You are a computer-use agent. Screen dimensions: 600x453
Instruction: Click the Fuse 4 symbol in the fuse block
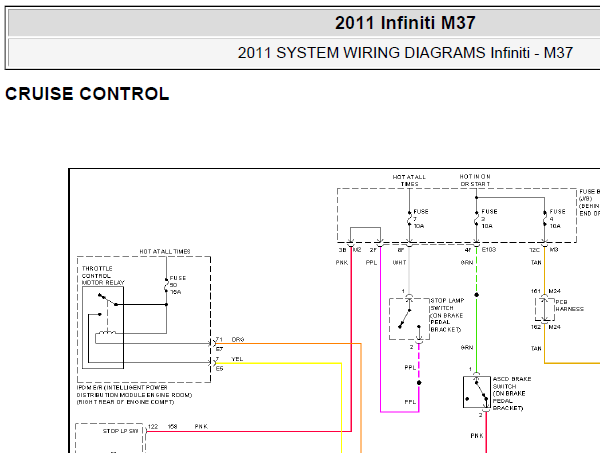(x=545, y=218)
